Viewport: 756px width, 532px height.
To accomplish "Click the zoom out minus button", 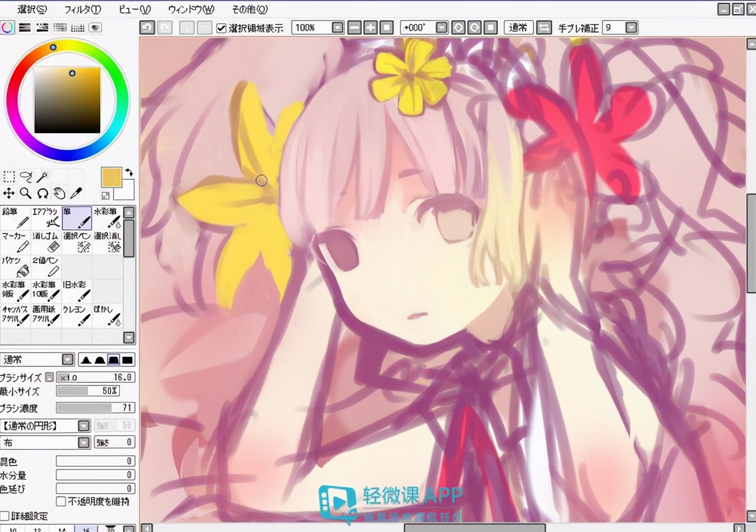I will 354,27.
